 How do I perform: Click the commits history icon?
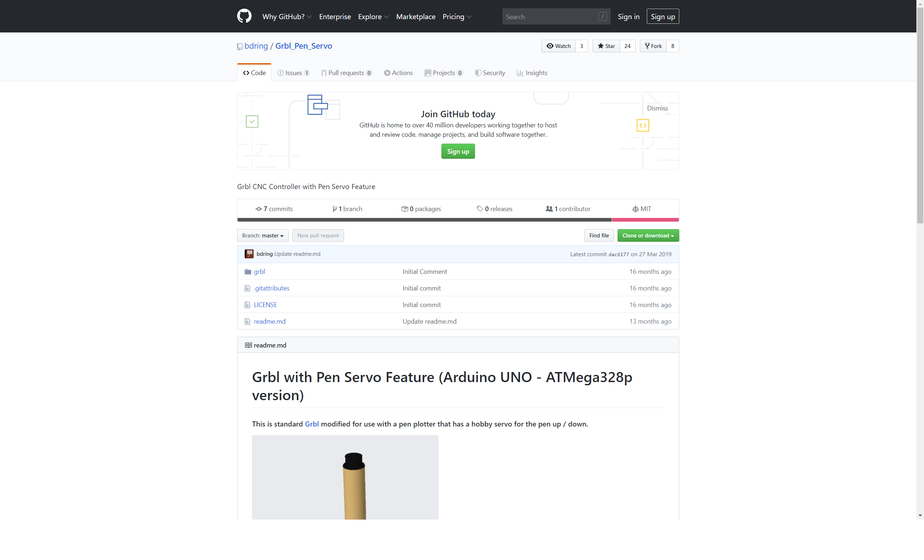click(x=259, y=209)
